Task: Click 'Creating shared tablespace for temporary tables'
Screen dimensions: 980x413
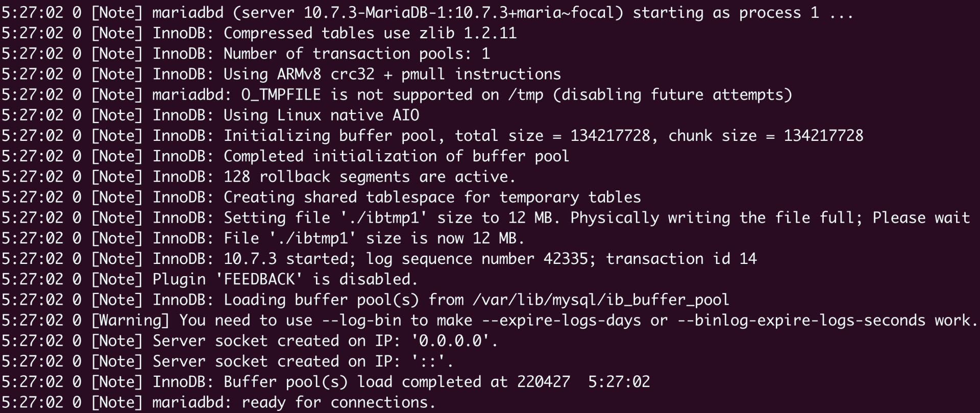Action: tap(432, 198)
